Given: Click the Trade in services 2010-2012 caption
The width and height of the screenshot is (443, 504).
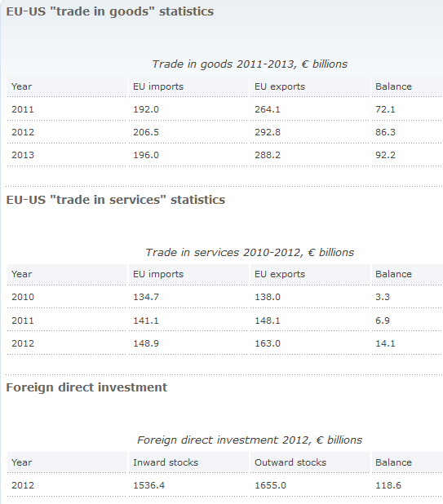Looking at the screenshot, I should (250, 252).
